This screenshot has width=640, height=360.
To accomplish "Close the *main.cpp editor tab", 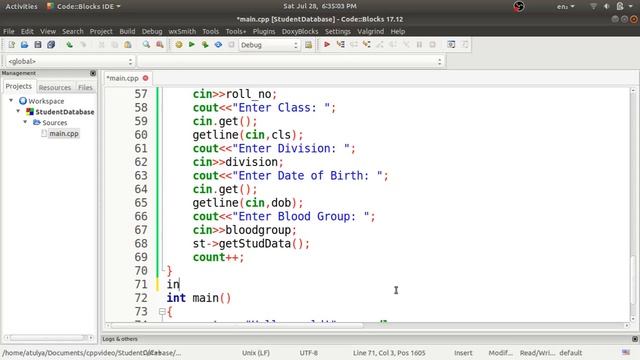I will point(145,78).
